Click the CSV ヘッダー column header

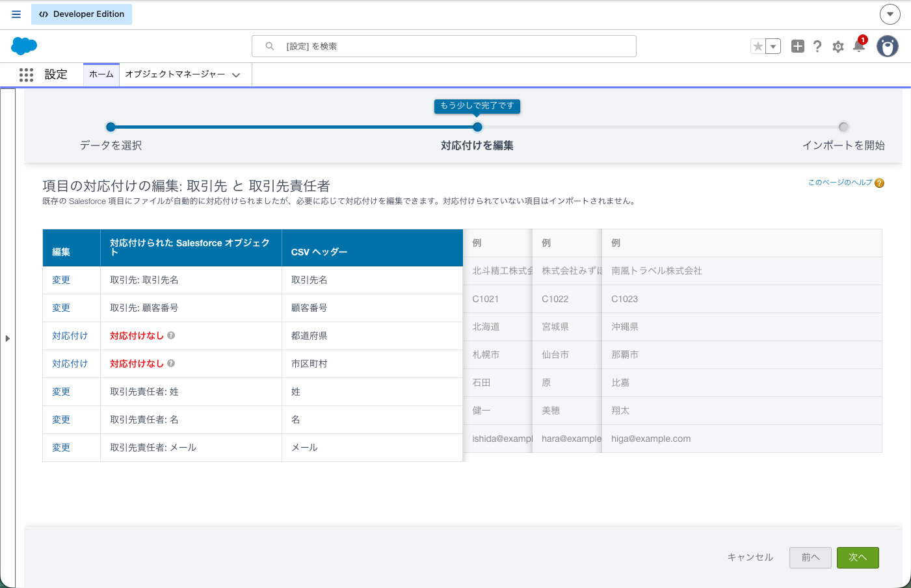click(x=373, y=248)
